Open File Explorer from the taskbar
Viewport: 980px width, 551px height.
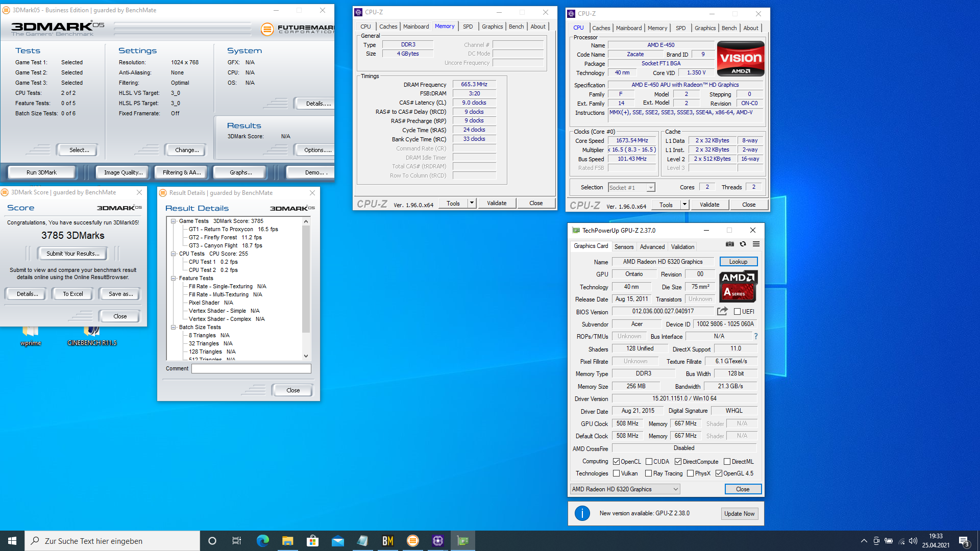pyautogui.click(x=287, y=541)
